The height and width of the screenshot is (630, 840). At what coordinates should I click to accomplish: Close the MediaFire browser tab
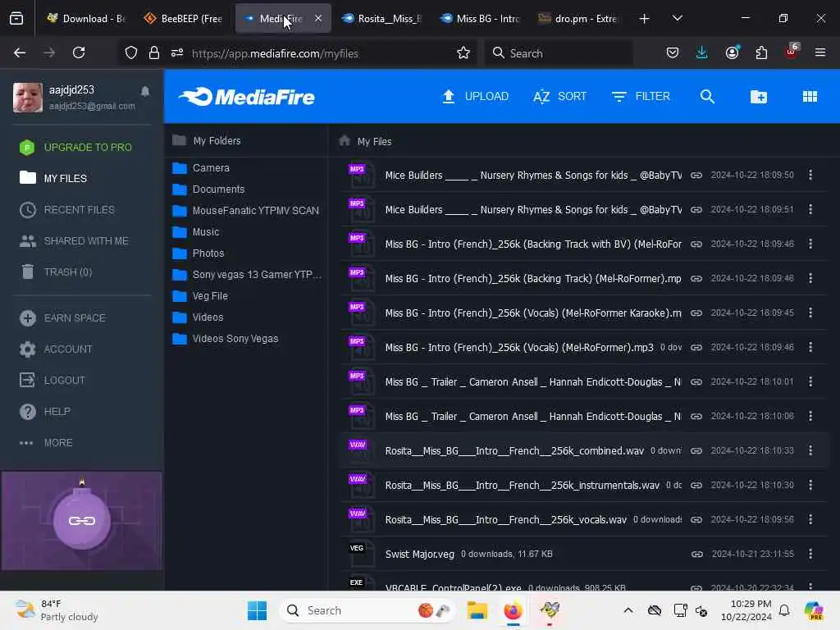pyautogui.click(x=318, y=18)
